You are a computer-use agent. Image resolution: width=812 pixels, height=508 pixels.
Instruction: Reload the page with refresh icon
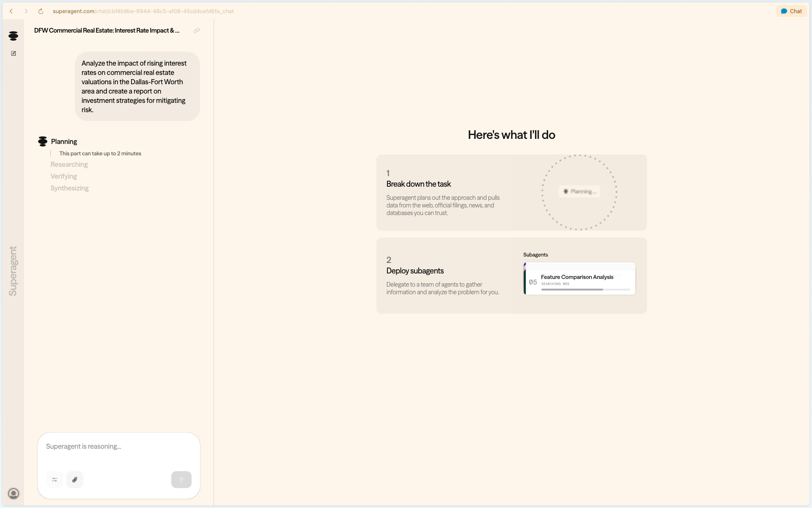tap(41, 11)
